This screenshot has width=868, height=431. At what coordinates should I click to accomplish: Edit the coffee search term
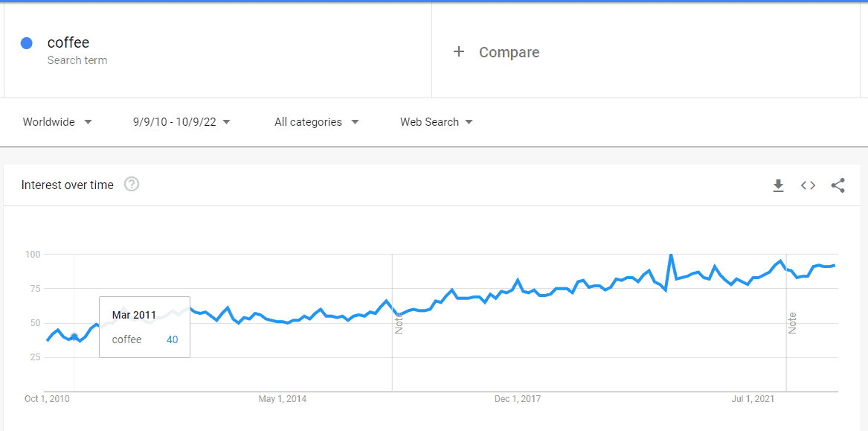68,43
